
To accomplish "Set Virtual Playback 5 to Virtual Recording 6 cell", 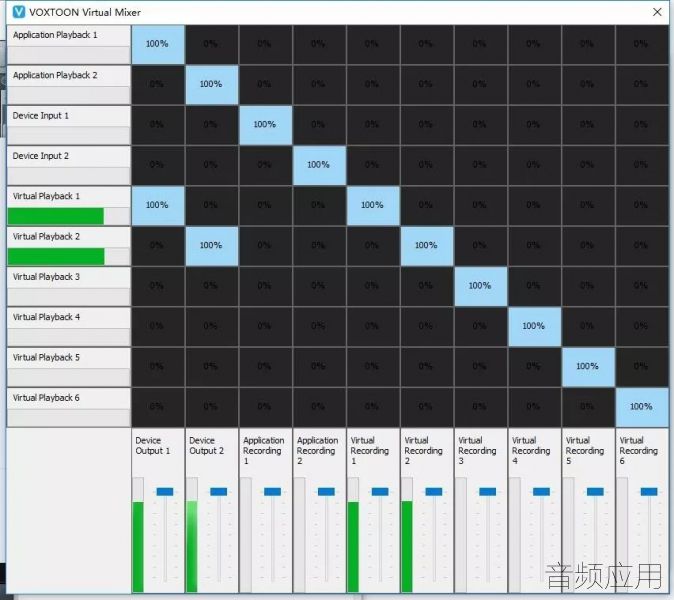I will pyautogui.click(x=642, y=367).
